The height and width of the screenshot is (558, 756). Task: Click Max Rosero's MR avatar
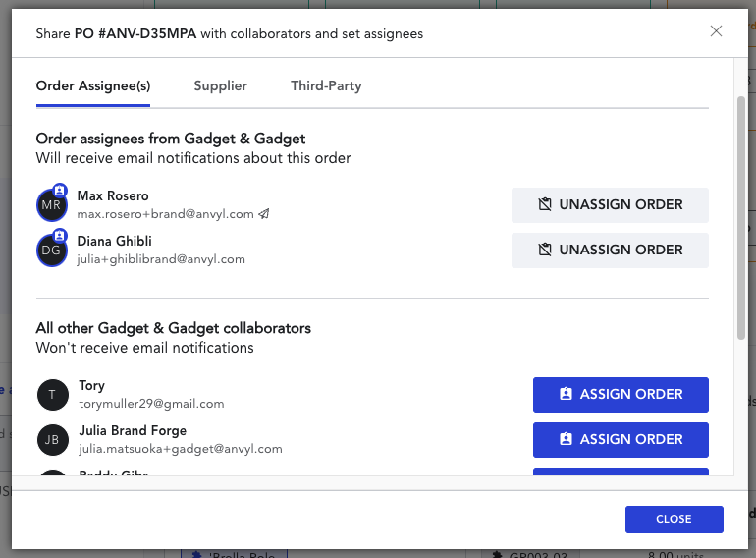click(52, 205)
